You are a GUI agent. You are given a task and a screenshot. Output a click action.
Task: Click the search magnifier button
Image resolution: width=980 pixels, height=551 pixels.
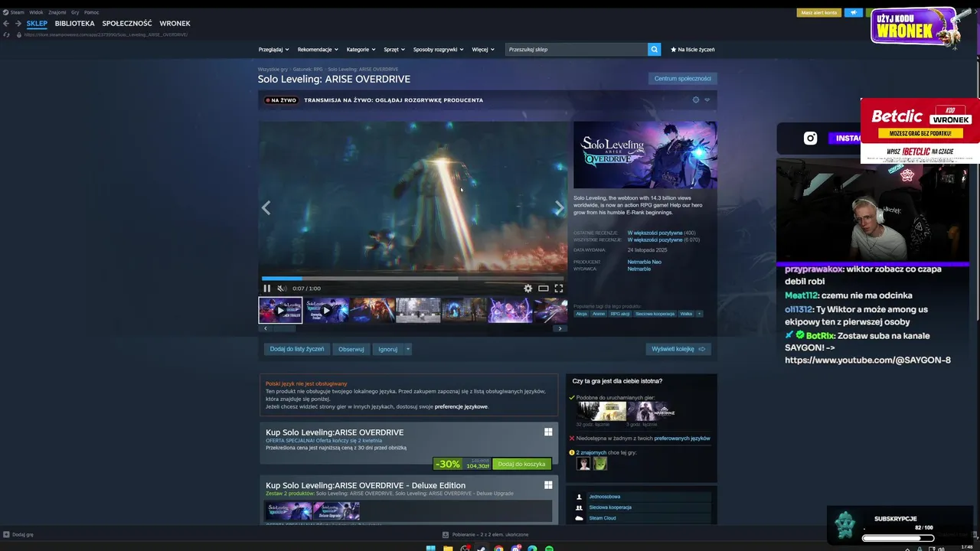click(x=654, y=49)
